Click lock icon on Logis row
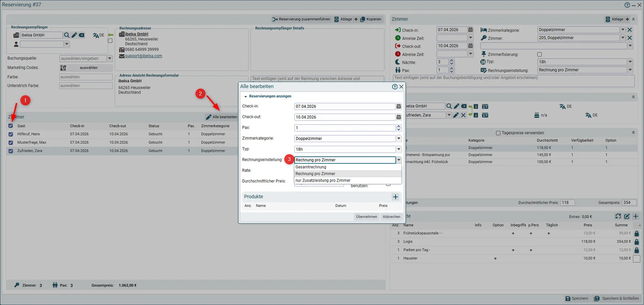The height and width of the screenshot is (305, 644). pos(636,242)
